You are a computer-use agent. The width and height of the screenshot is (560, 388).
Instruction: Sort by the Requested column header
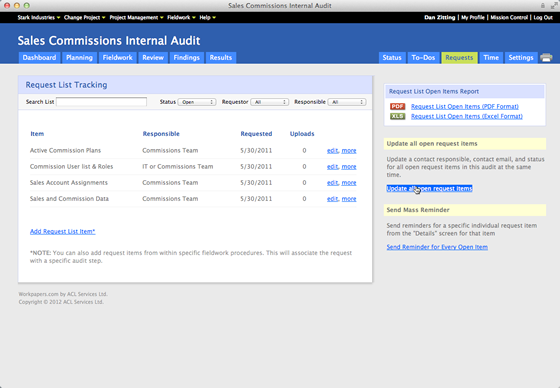tap(256, 134)
